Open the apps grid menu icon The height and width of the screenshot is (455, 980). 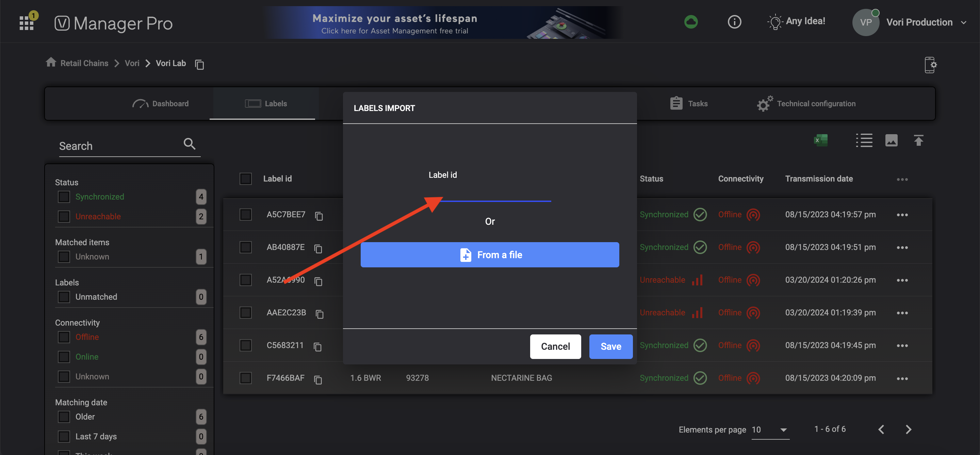(26, 23)
